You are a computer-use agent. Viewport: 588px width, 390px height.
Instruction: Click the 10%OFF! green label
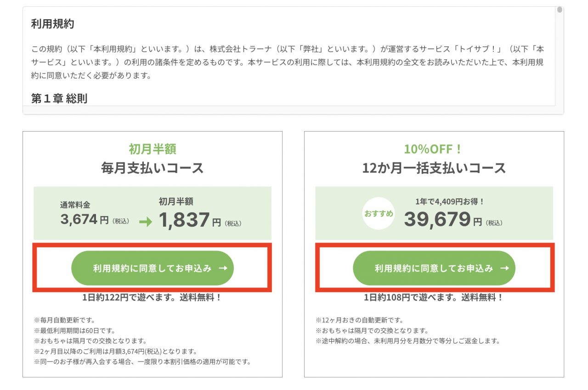[x=433, y=148]
